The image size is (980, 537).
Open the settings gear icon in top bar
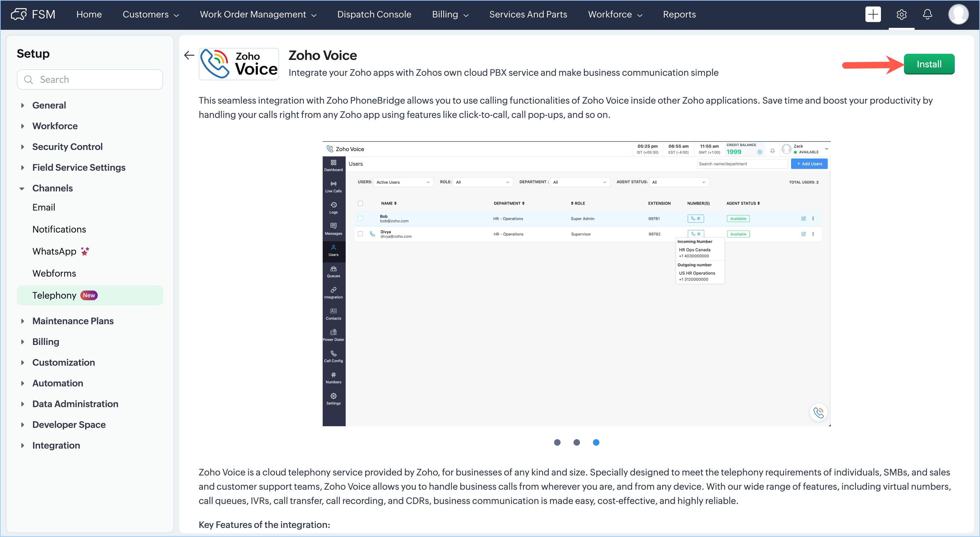pyautogui.click(x=901, y=15)
